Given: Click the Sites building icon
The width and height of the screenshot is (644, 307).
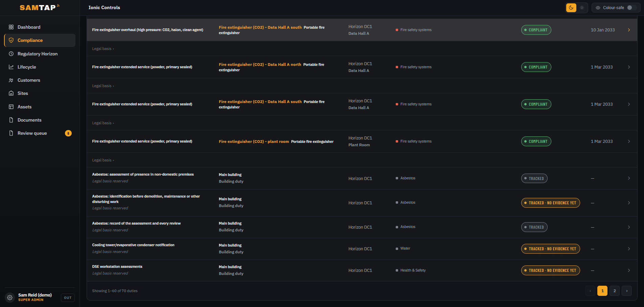Looking at the screenshot, I should [11, 93].
